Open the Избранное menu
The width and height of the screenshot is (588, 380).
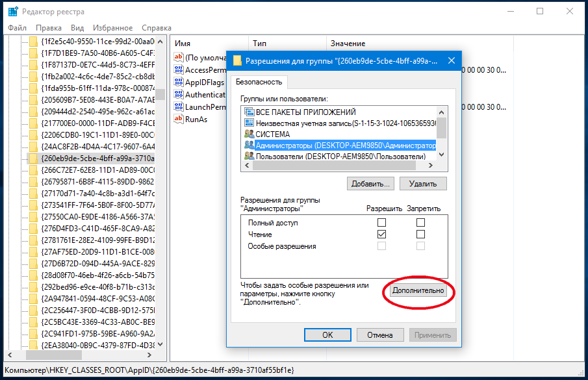(x=112, y=28)
